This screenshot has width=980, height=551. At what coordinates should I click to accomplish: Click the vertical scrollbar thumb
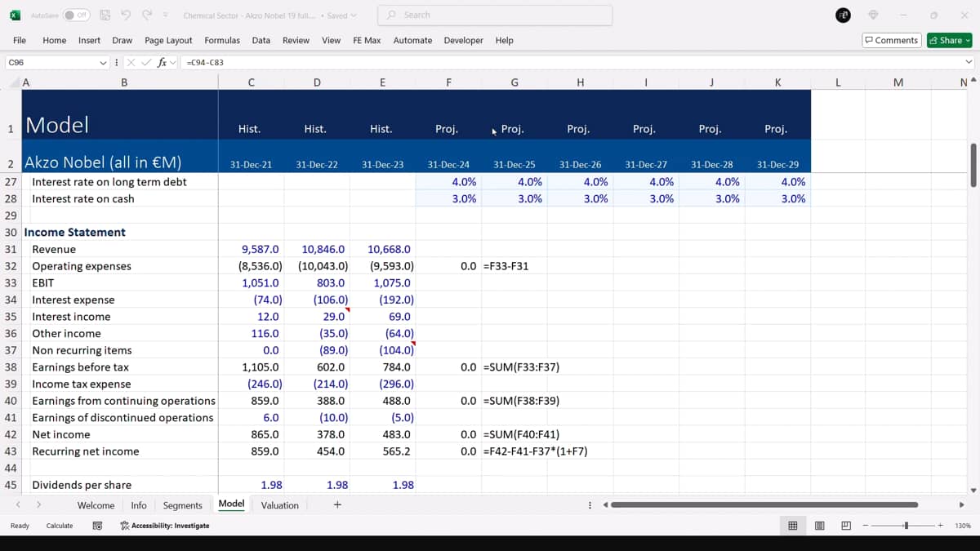[x=972, y=165]
